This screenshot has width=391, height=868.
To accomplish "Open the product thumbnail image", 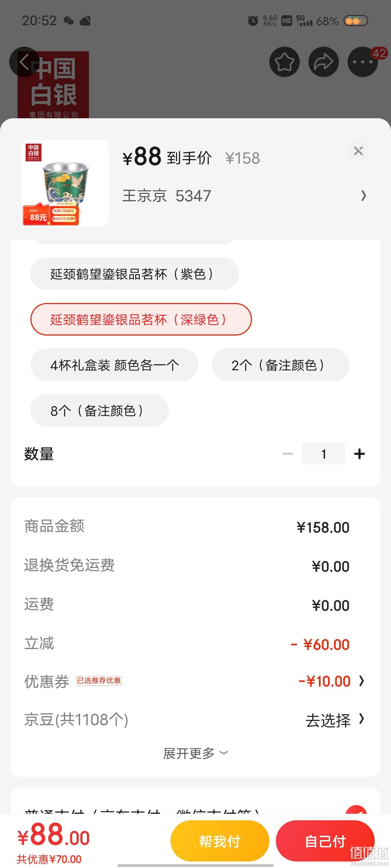I will click(x=65, y=183).
